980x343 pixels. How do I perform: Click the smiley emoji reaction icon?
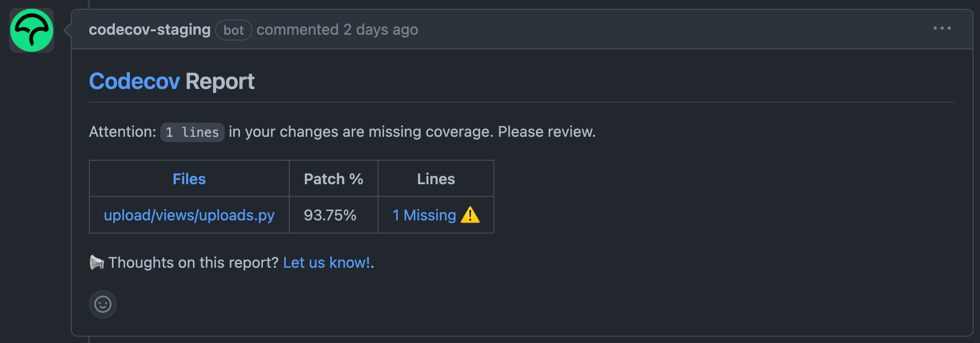click(103, 304)
